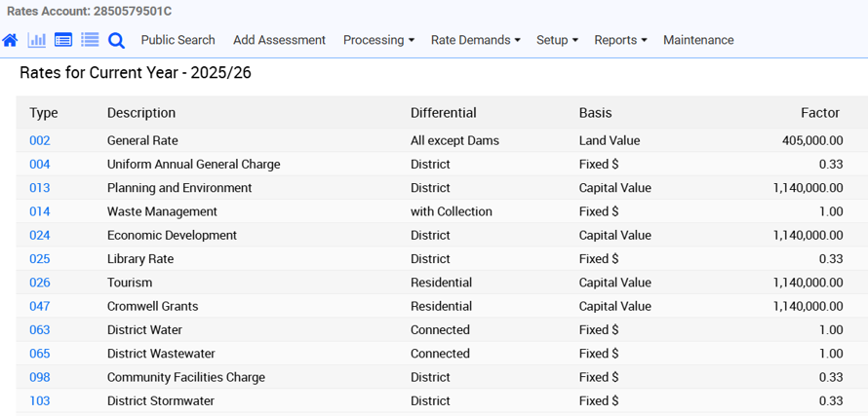This screenshot has width=868, height=416.
Task: Click the card details icon
Action: coord(63,40)
